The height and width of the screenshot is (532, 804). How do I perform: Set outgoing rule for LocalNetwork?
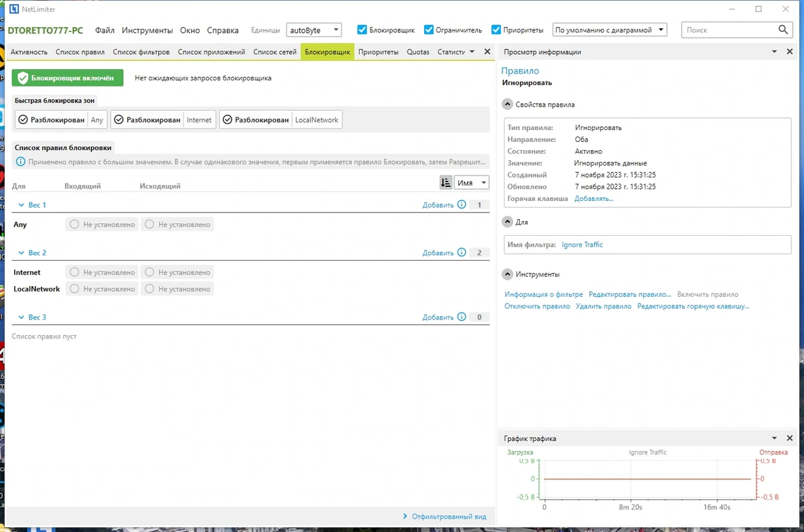177,289
